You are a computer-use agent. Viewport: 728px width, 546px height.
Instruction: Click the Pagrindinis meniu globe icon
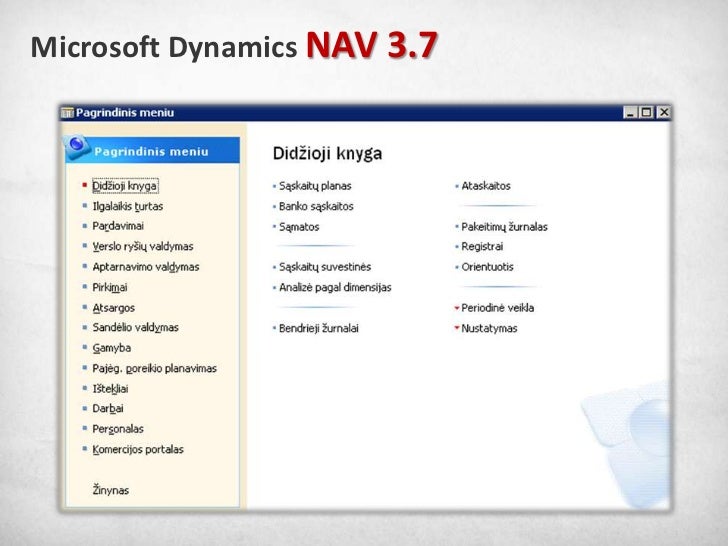pos(77,146)
